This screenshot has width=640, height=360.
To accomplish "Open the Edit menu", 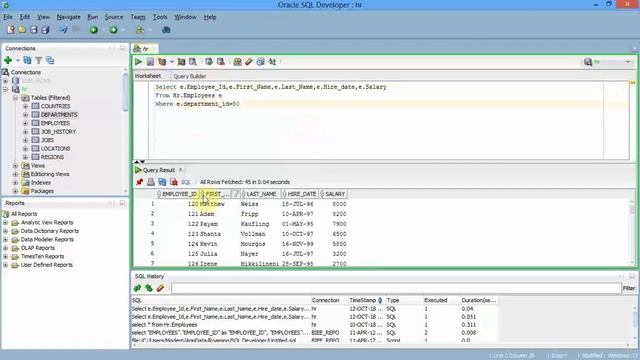I will (24, 17).
